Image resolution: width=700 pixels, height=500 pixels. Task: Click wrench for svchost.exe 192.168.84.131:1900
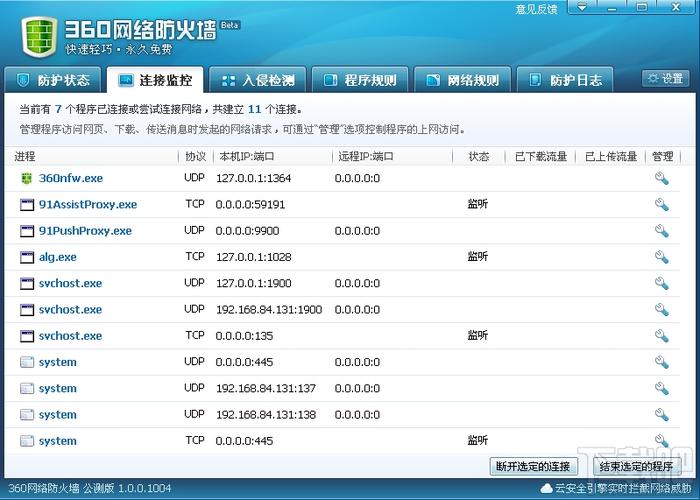(x=662, y=309)
